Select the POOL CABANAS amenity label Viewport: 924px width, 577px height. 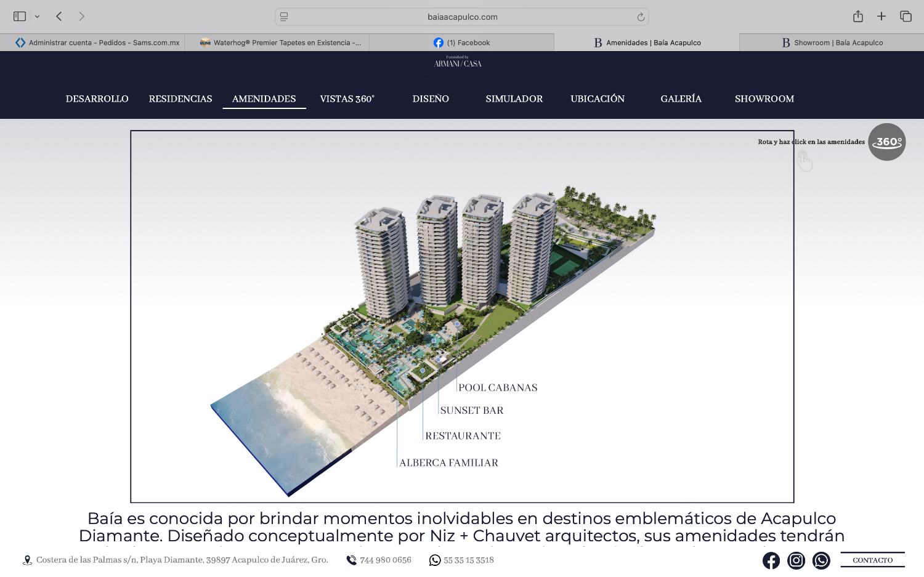pos(498,388)
